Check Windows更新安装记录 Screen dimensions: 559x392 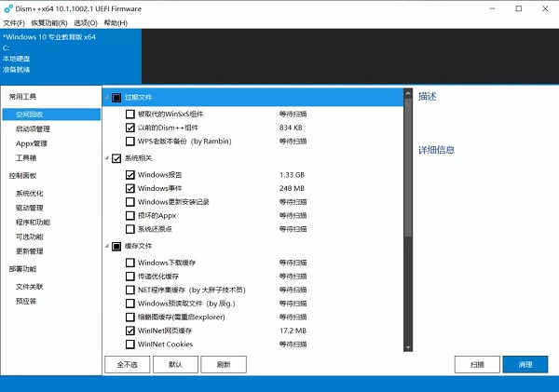click(x=130, y=202)
